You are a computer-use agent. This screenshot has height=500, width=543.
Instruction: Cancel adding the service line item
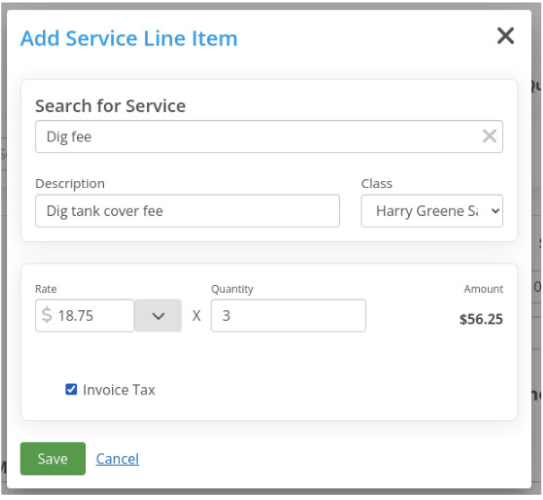[117, 459]
